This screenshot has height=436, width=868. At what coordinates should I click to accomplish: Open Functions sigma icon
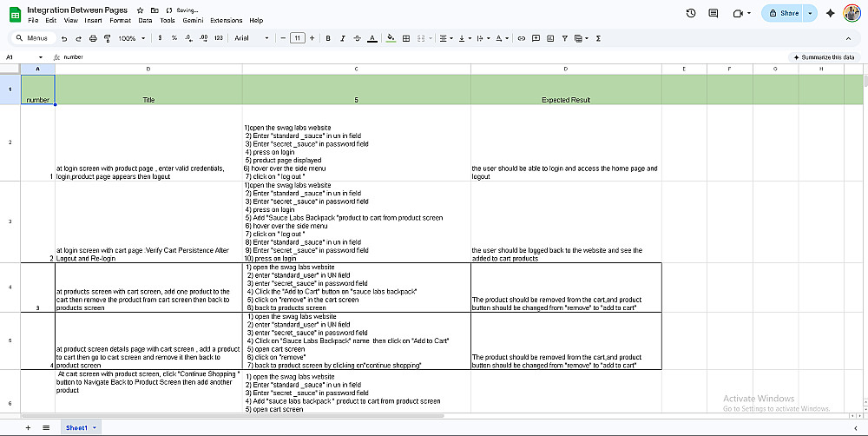coord(598,38)
